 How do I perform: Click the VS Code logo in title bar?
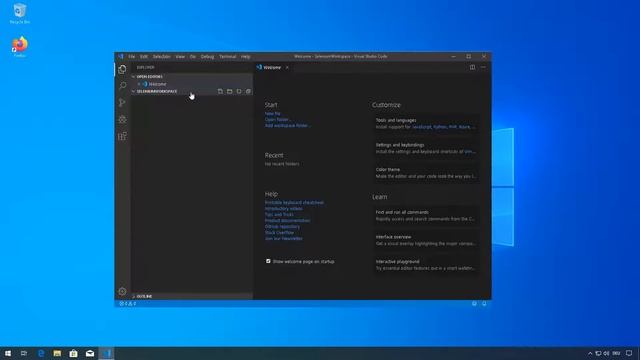pos(120,56)
